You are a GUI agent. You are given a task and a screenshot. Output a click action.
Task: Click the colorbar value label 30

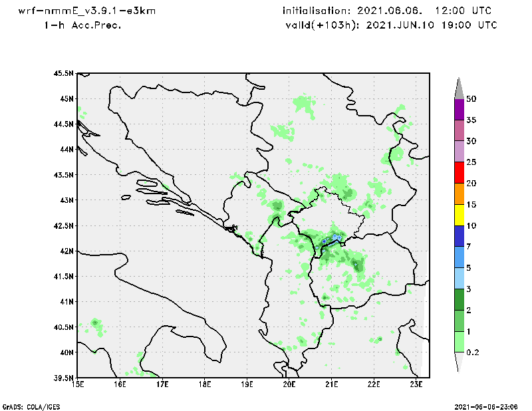pos(471,141)
